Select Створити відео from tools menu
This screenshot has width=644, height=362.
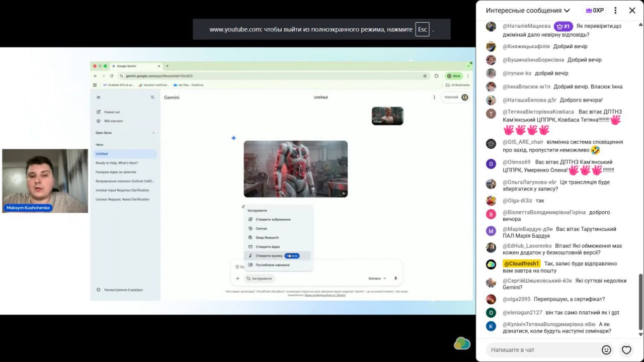pos(267,247)
